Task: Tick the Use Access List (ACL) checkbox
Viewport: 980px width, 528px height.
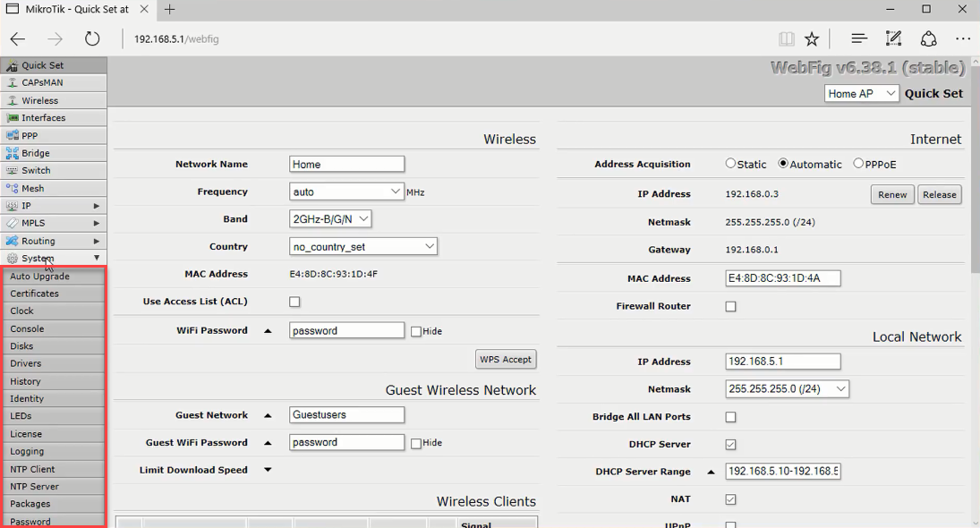Action: click(x=294, y=302)
